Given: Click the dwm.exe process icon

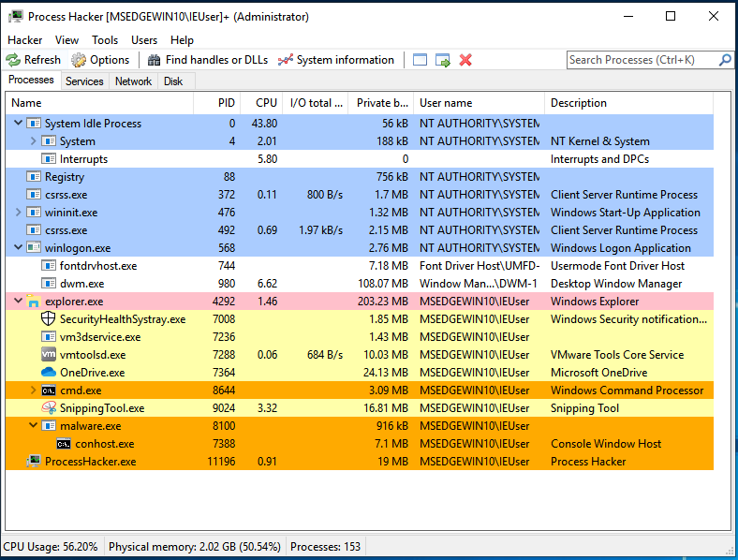Looking at the screenshot, I should (x=49, y=284).
